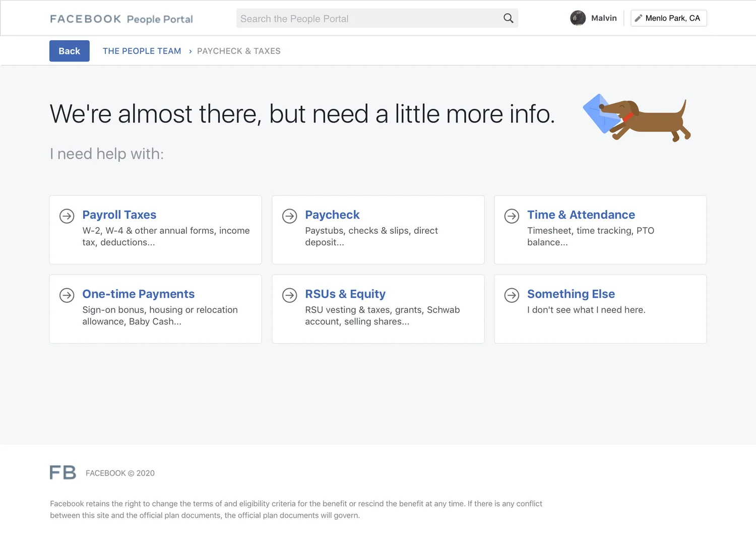Click the arrow icon beside Paycheck
This screenshot has width=756, height=542.
[x=290, y=216]
